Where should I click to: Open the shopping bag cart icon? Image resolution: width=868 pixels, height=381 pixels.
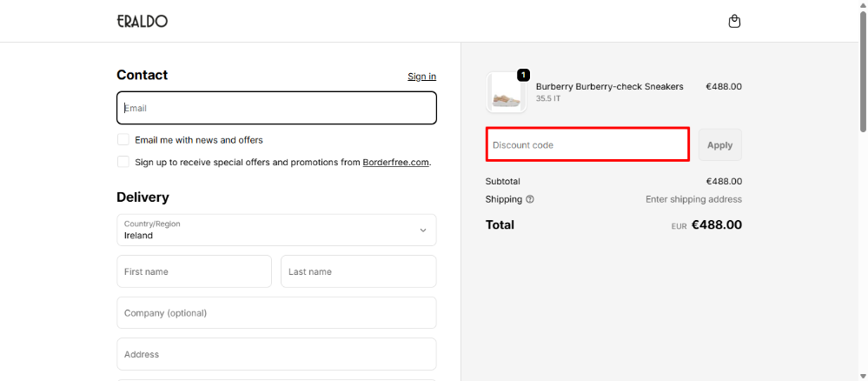734,21
